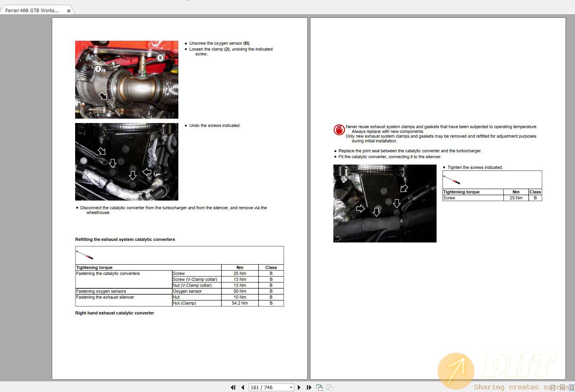Screen dimensions: 575x392
Task: Jump to the last page
Action: tap(309, 388)
